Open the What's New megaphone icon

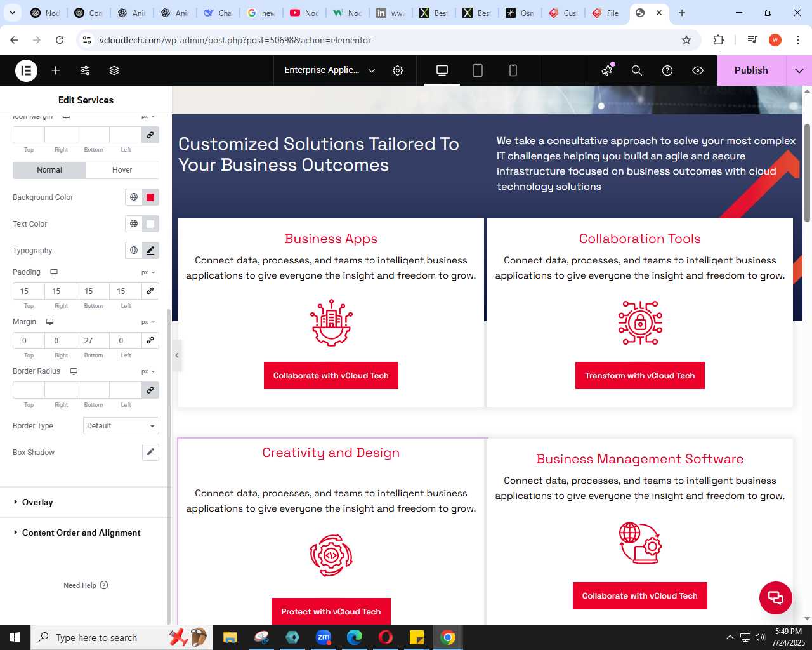[x=607, y=70]
